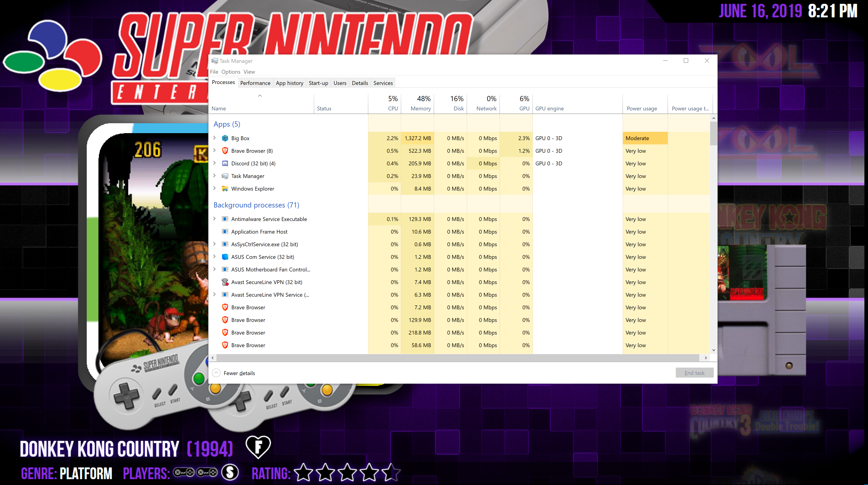The height and width of the screenshot is (485, 868).
Task: Expand the AsSysCtrlService.exe row
Action: tap(214, 244)
